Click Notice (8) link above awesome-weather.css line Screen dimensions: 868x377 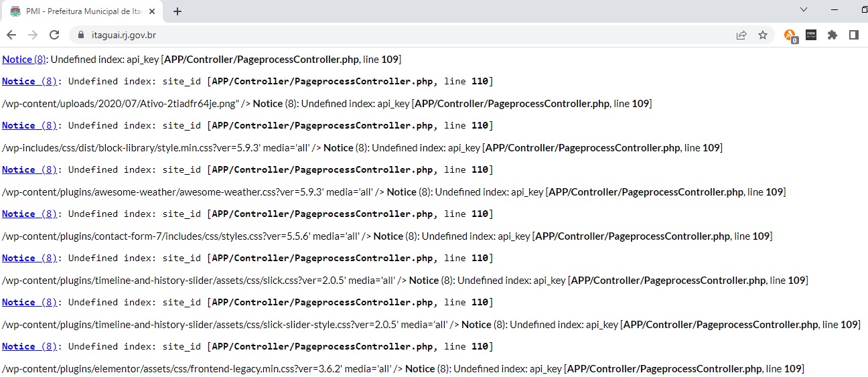click(x=29, y=169)
